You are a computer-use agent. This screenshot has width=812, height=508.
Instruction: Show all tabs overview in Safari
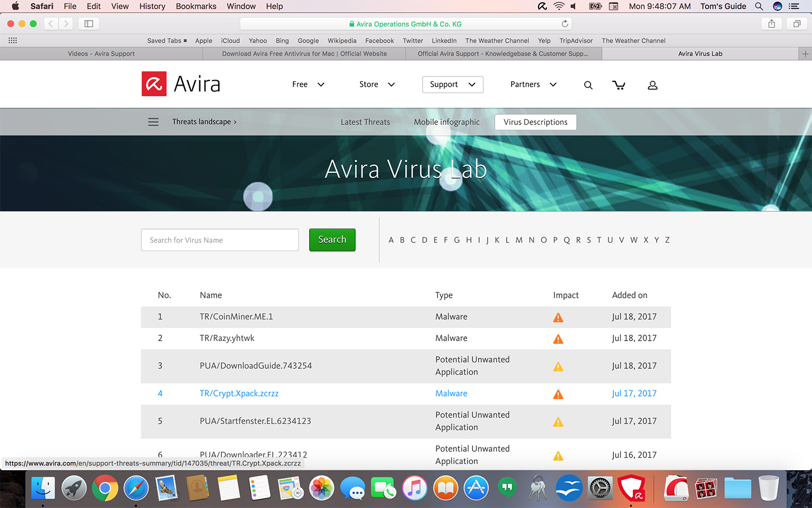797,24
